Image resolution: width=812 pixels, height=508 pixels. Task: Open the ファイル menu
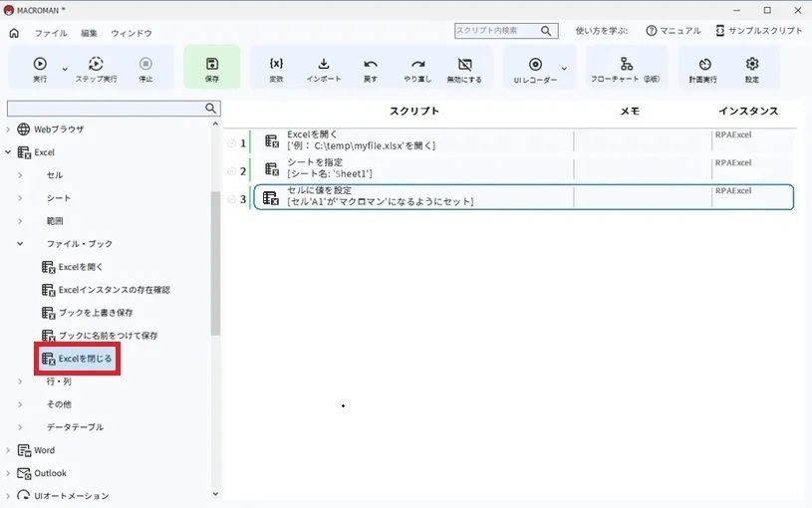tap(51, 33)
